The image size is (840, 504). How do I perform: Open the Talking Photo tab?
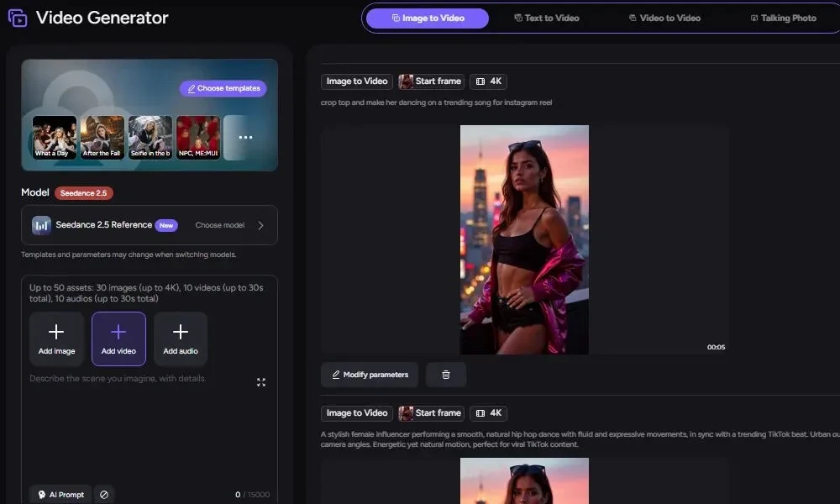(783, 18)
